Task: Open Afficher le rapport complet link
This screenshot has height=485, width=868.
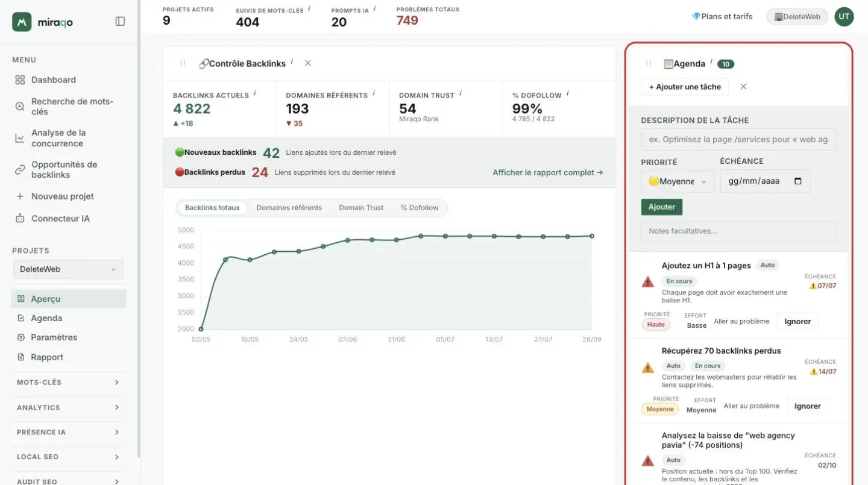Action: point(547,173)
